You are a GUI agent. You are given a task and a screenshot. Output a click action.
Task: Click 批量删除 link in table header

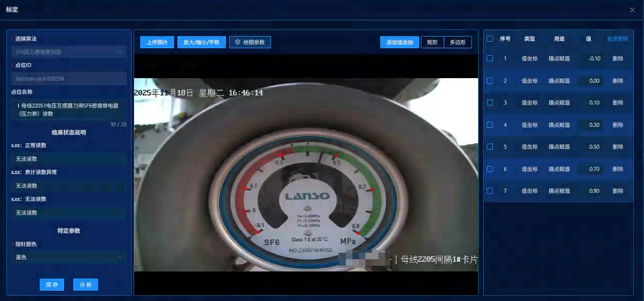pyautogui.click(x=617, y=39)
